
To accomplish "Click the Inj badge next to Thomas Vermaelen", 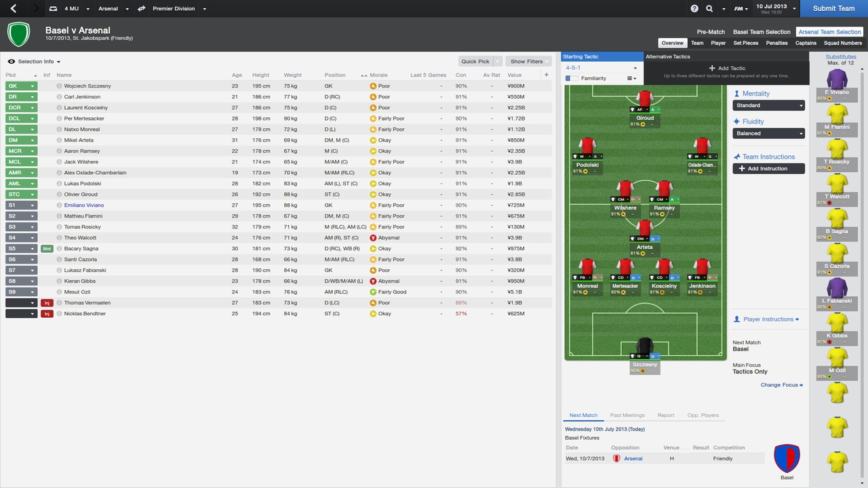I will [x=47, y=303].
